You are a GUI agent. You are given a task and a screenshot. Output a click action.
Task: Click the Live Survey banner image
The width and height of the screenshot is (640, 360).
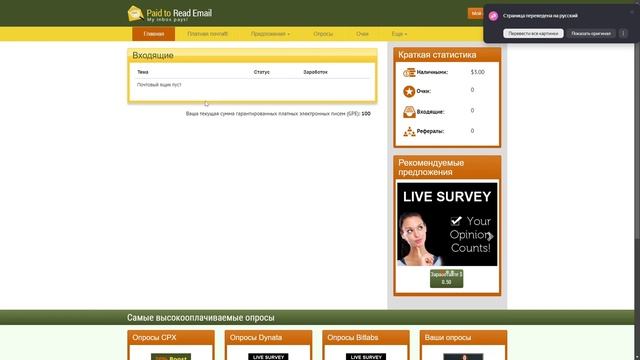click(447, 224)
